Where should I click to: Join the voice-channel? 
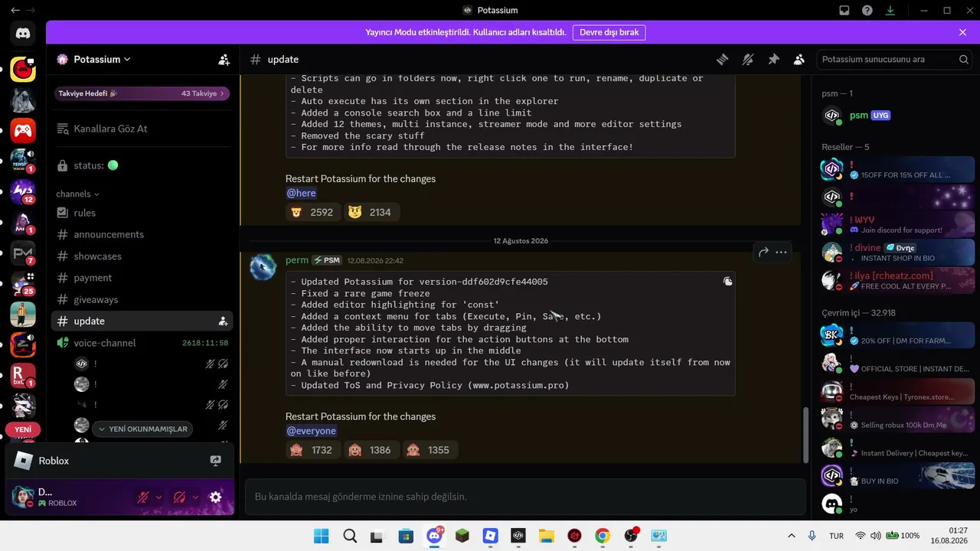point(142,343)
